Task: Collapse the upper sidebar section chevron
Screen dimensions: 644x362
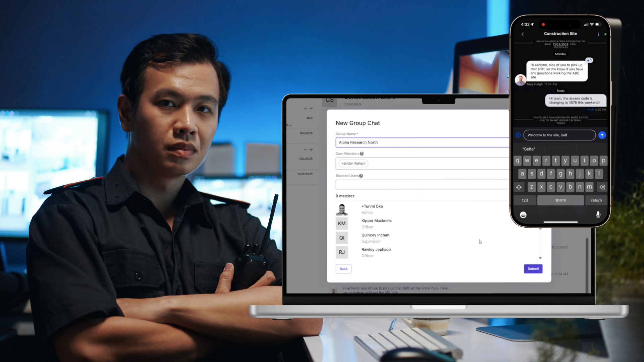Action: click(305, 109)
